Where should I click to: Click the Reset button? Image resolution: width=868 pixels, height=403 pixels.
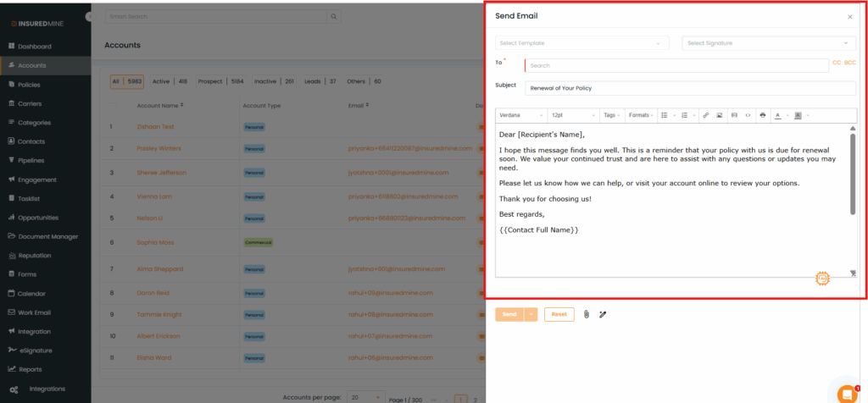(x=559, y=314)
